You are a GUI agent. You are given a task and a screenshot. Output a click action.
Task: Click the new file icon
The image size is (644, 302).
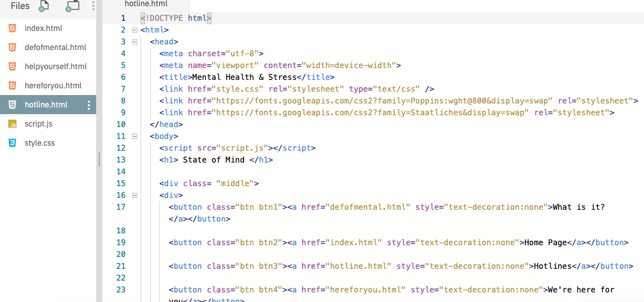point(43,6)
